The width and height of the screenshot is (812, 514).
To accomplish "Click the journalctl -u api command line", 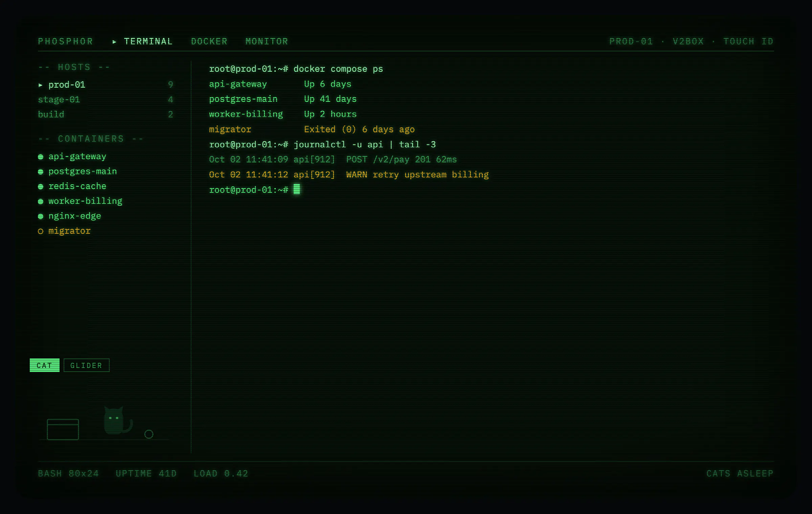I will (322, 144).
